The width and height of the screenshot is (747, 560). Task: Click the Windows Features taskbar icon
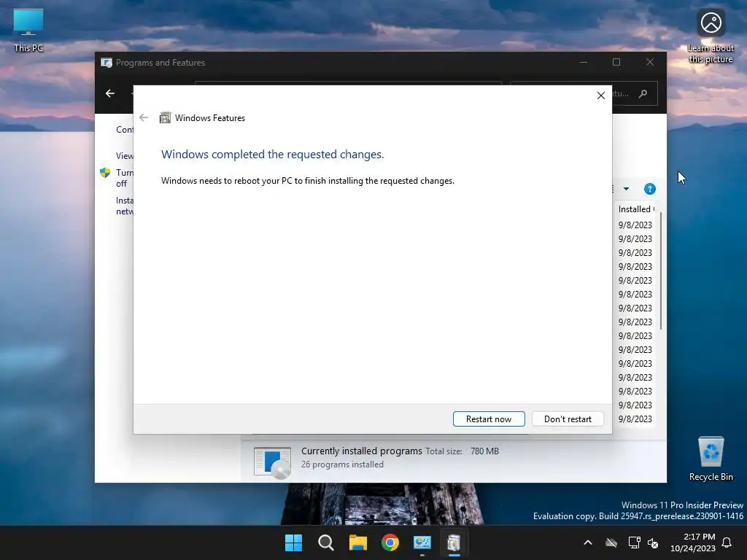[454, 542]
